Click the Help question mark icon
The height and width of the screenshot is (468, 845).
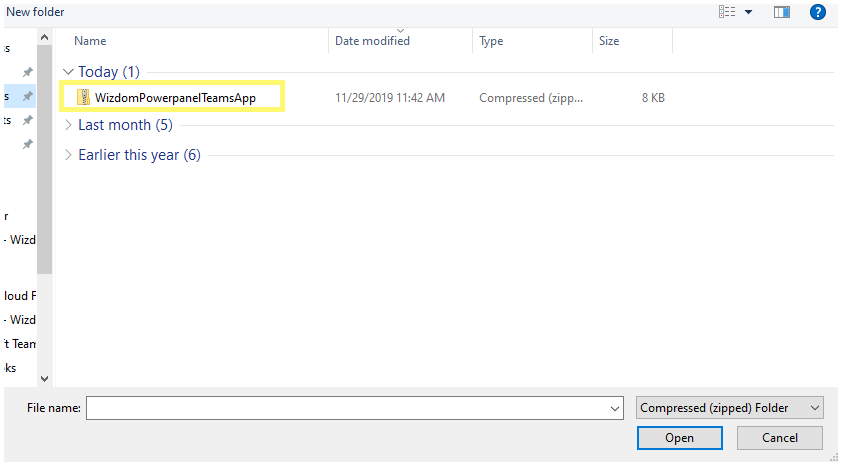[x=817, y=12]
